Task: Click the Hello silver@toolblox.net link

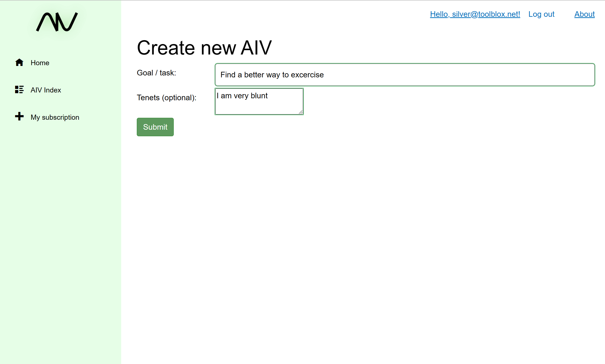Action: pos(475,14)
